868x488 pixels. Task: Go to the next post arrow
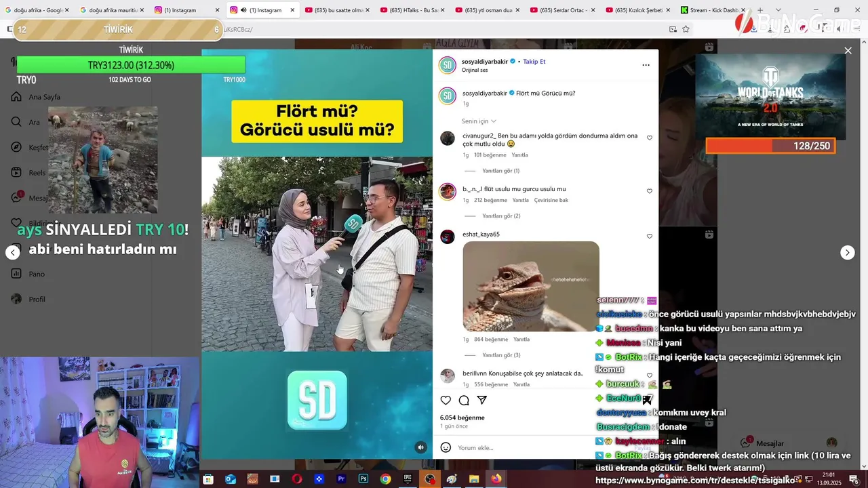pos(848,253)
